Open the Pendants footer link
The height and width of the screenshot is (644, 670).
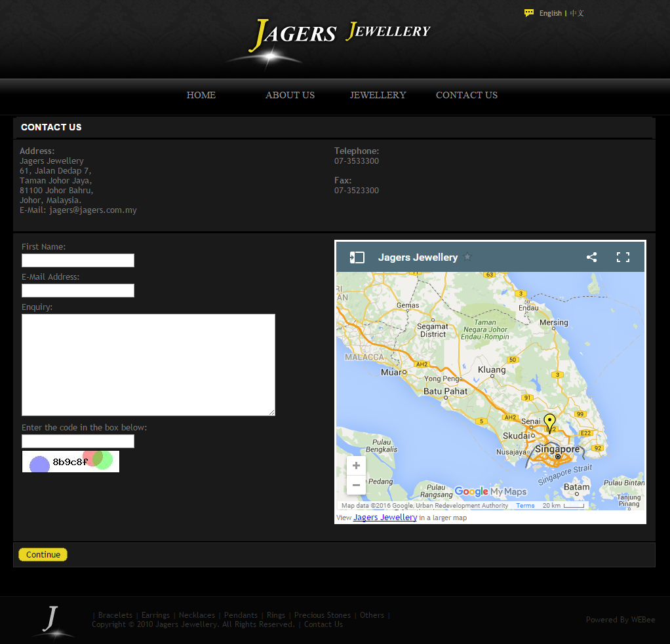point(241,615)
